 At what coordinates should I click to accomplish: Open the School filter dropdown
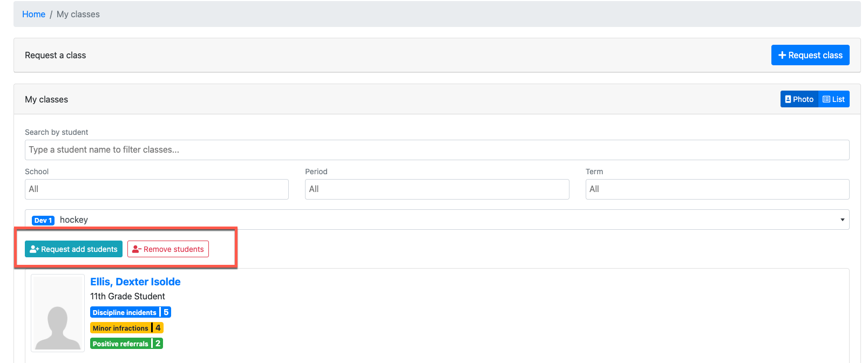(x=157, y=189)
